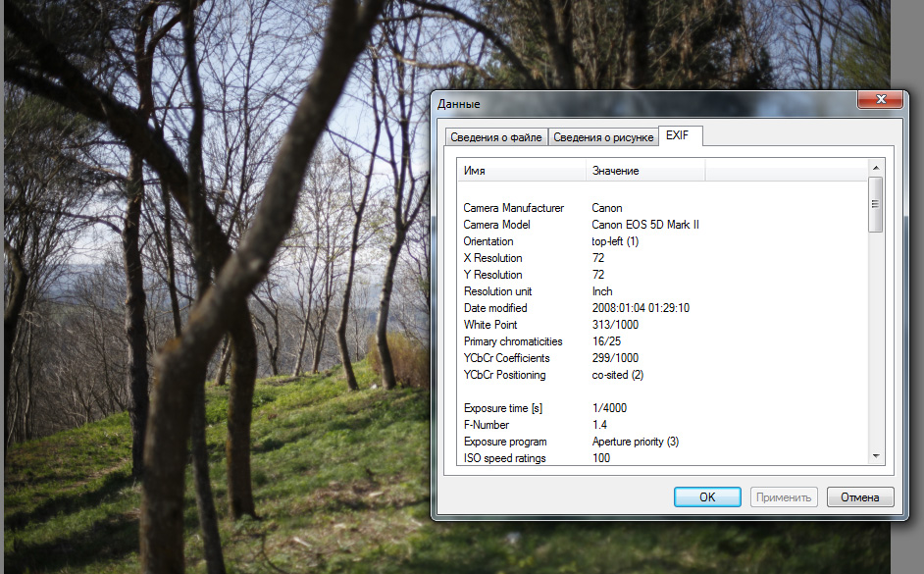Select the Y Resolution row
The height and width of the screenshot is (574, 924).
tap(663, 275)
